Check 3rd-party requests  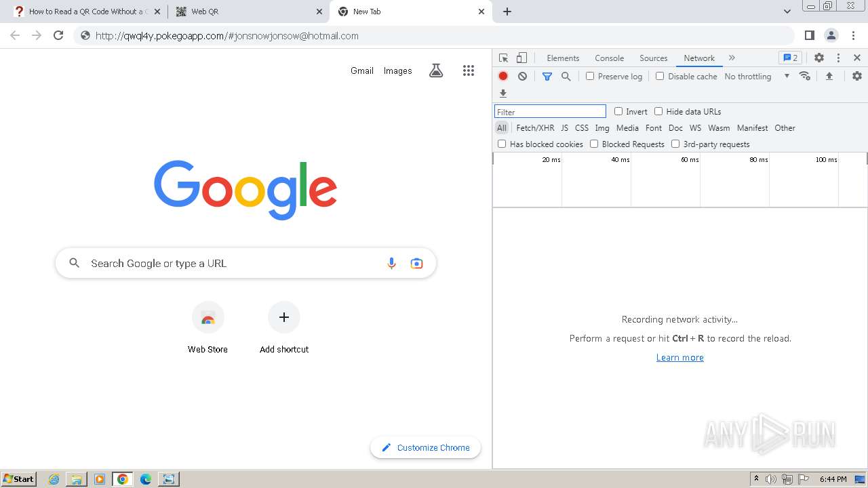675,144
